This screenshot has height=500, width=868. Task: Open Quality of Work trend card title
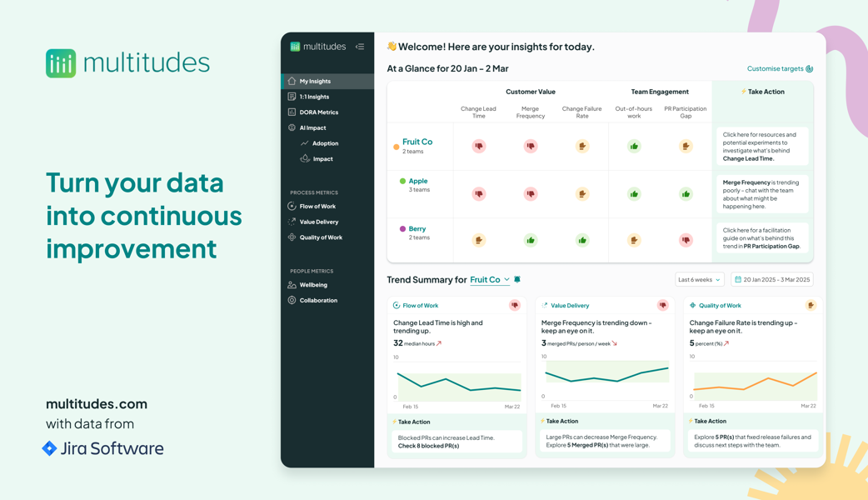(x=720, y=306)
